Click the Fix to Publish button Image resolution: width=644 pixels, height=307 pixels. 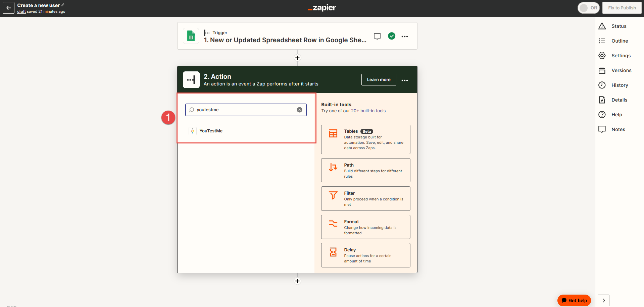pyautogui.click(x=622, y=8)
